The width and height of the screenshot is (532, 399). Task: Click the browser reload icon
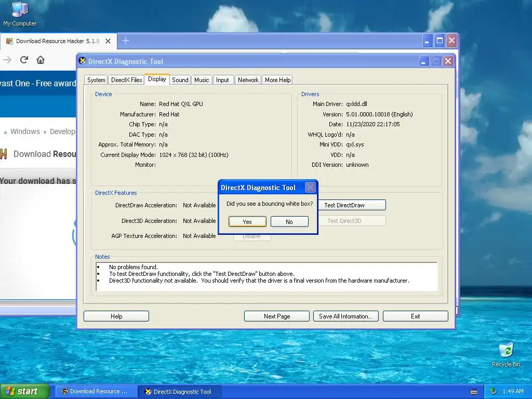click(x=24, y=60)
